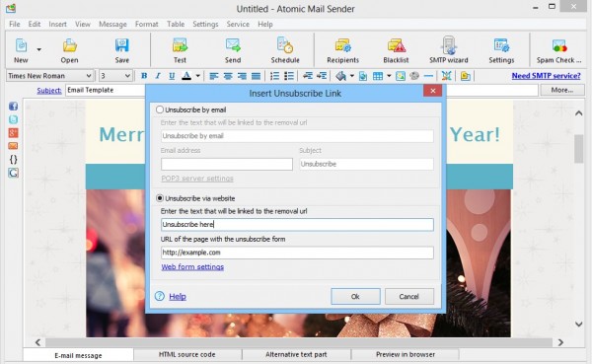Open the Help link in the dialog
Viewport: 592px width, 364px height.
point(178,296)
